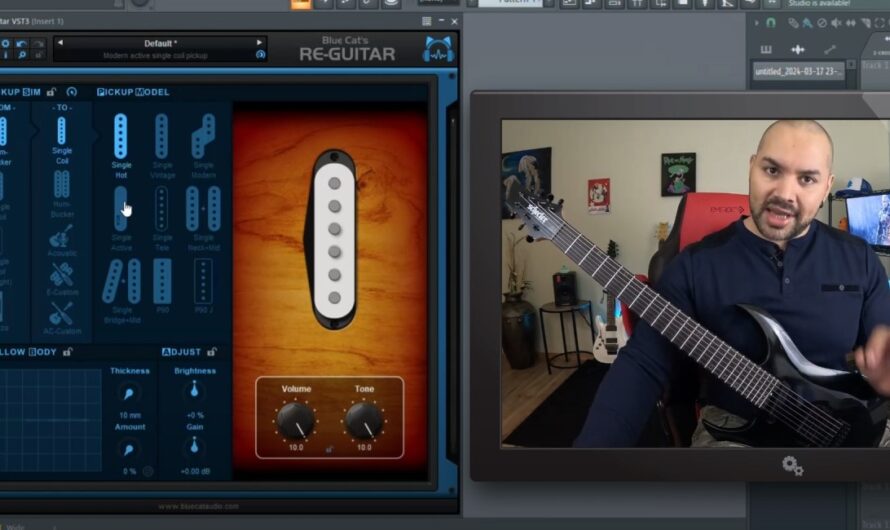Click the Blue Cat headphones logo
The width and height of the screenshot is (890, 530).
(438, 49)
